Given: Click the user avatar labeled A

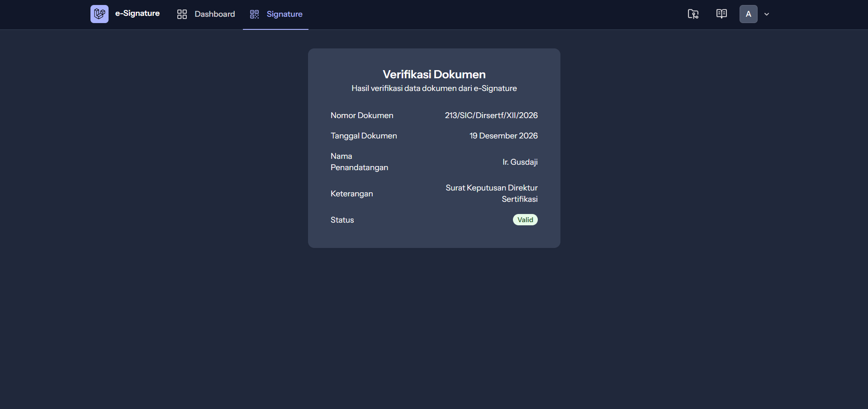Looking at the screenshot, I should 748,14.
